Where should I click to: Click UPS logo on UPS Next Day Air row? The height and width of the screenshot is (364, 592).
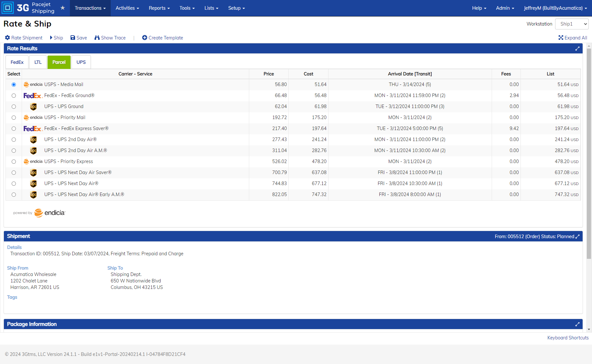[33, 184]
